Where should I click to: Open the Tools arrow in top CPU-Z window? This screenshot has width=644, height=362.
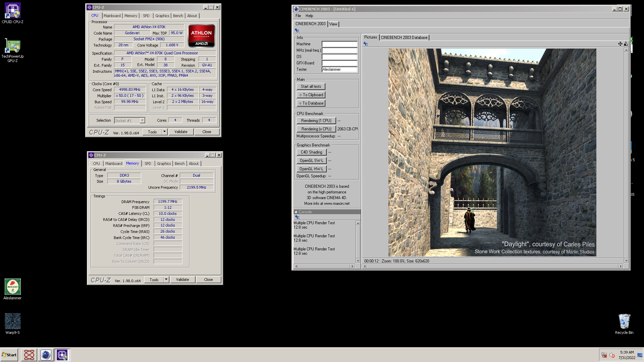(x=164, y=132)
